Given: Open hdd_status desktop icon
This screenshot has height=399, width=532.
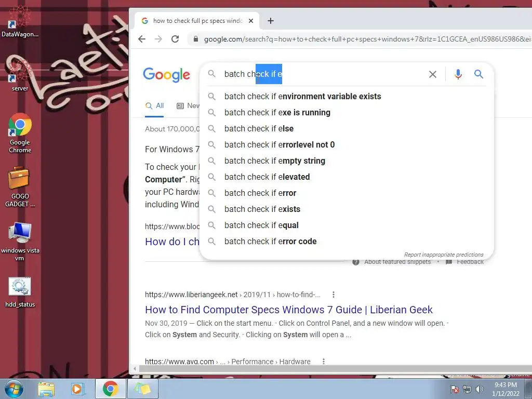Looking at the screenshot, I should tap(20, 292).
